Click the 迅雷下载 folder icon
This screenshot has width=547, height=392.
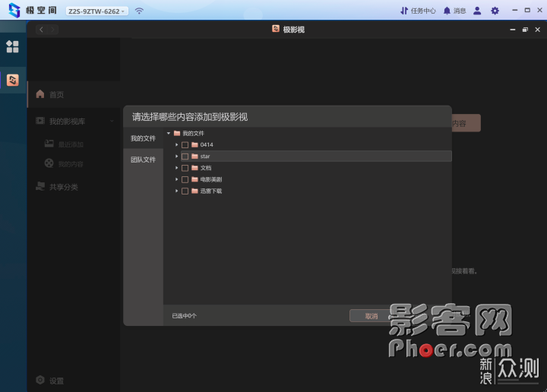[x=194, y=191]
